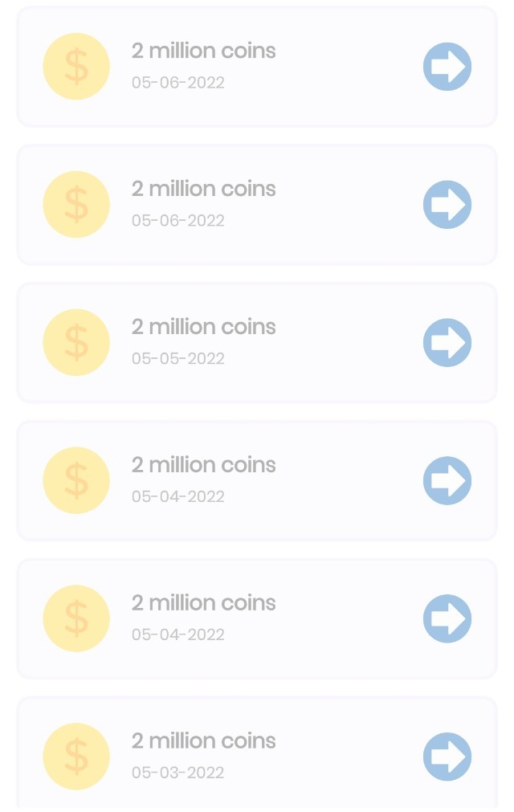This screenshot has height=812, width=514.
Task: Select the arrow icon on the fifth entry
Action: (x=447, y=619)
